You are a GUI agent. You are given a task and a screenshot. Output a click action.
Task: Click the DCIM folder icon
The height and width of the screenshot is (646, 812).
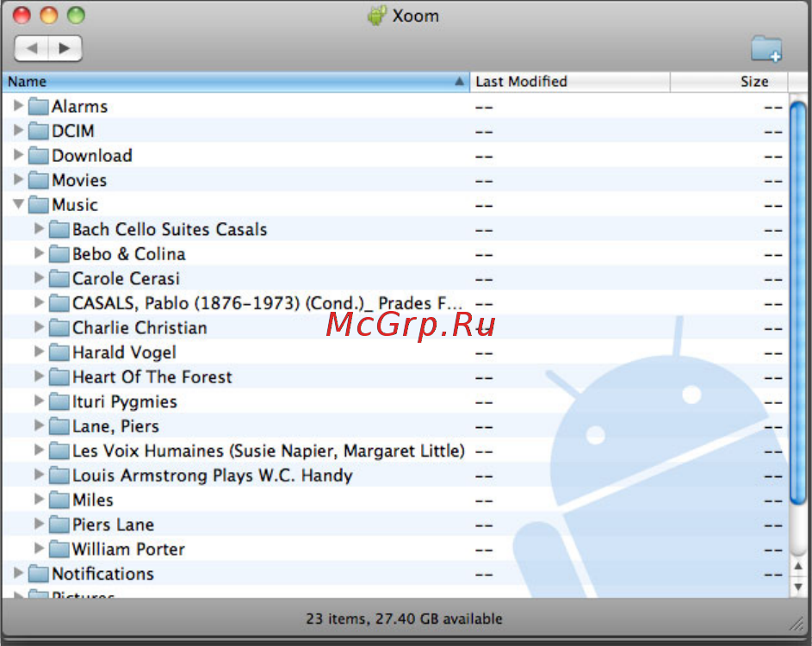pyautogui.click(x=39, y=131)
